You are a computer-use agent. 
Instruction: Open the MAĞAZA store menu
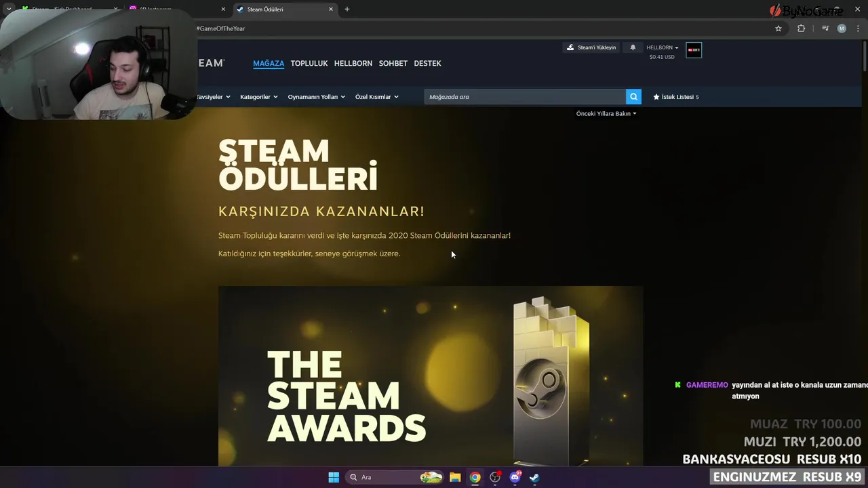click(269, 63)
